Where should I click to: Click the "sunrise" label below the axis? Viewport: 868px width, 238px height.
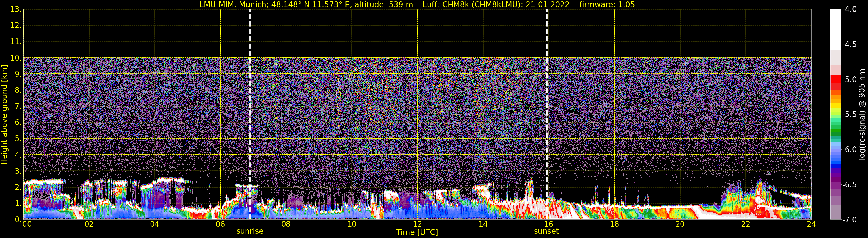click(x=250, y=231)
